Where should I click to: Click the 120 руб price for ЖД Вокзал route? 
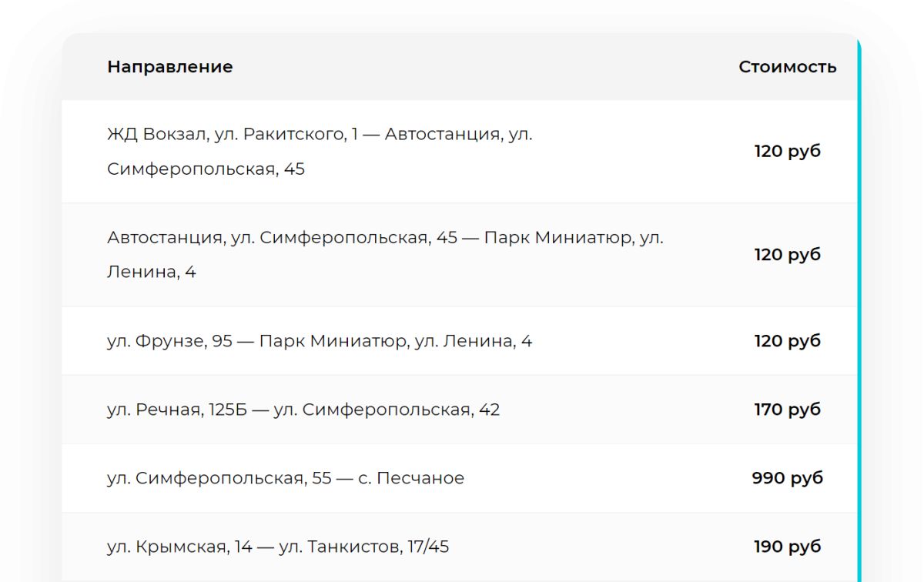coord(787,151)
